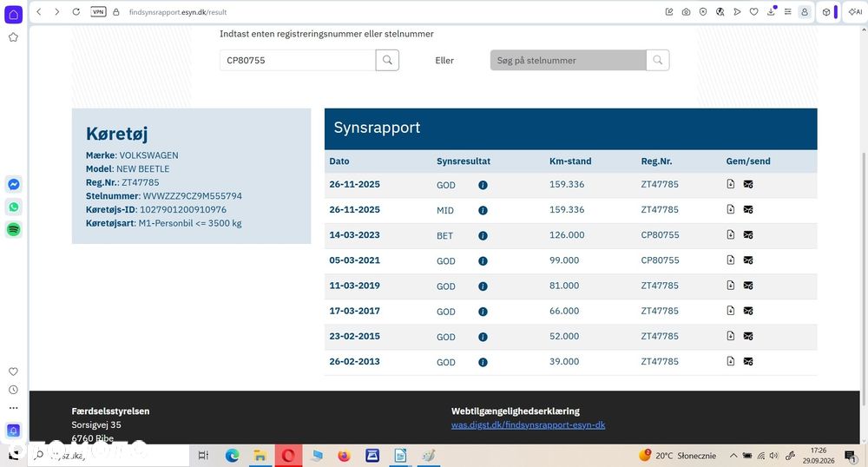Open the sidebar history clock icon
This screenshot has width=868, height=467.
13,390
